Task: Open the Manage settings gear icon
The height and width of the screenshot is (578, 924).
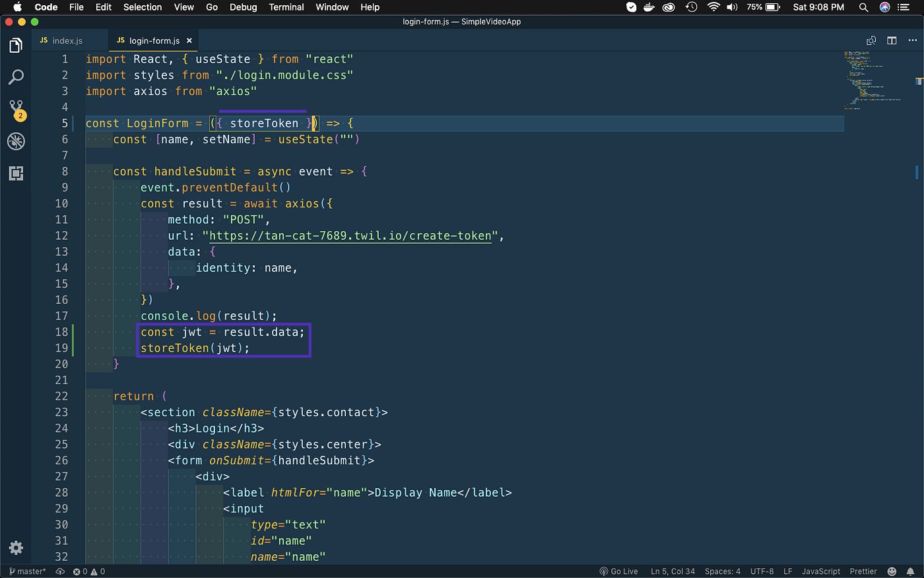Action: (16, 548)
